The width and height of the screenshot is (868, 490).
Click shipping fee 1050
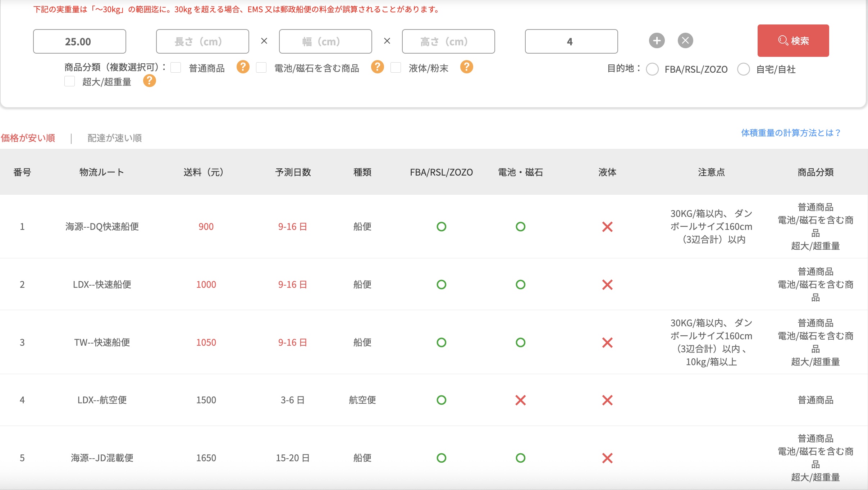(x=206, y=342)
